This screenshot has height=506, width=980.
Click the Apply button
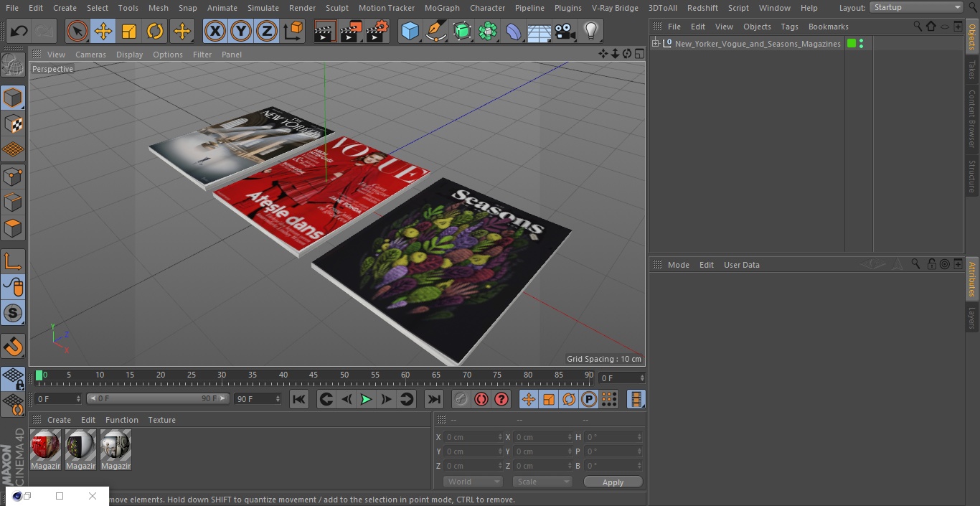[x=613, y=482]
